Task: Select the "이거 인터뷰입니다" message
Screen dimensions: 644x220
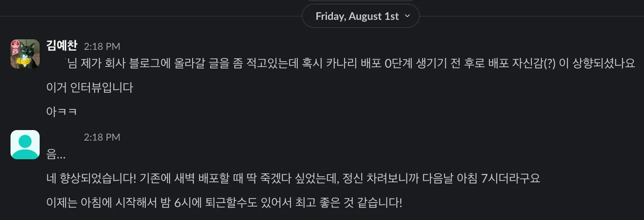Action: (x=90, y=88)
